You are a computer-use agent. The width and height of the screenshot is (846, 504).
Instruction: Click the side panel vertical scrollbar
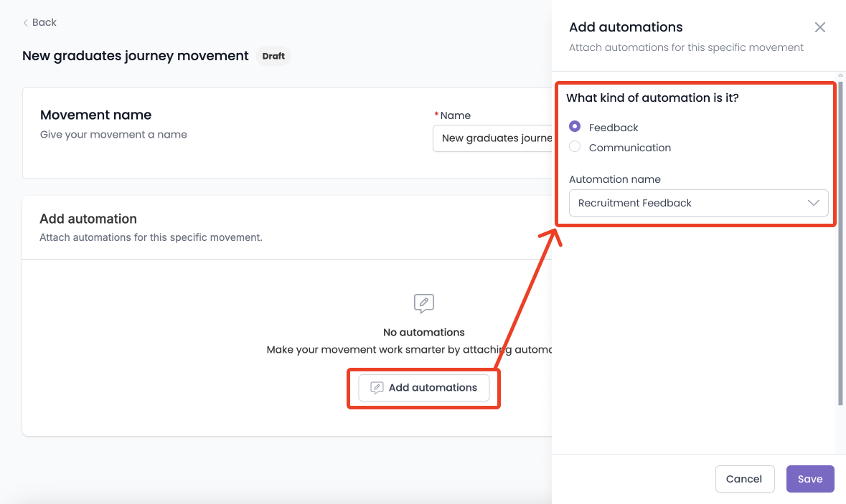(840, 242)
